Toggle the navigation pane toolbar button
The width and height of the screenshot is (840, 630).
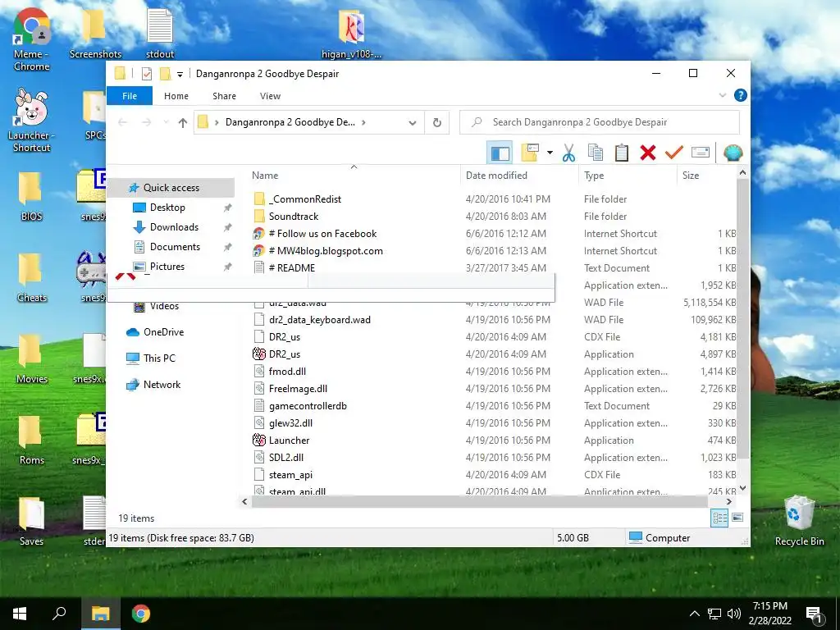(500, 153)
